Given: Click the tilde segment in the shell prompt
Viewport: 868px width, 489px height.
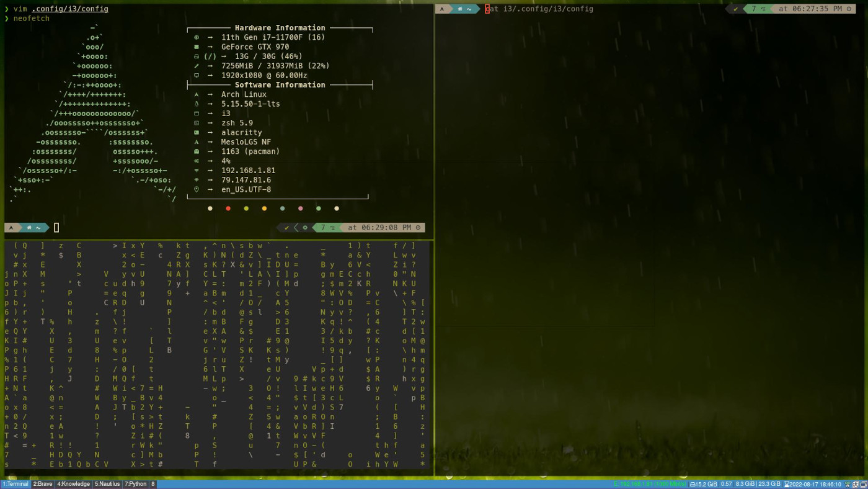Looking at the screenshot, I should pos(37,227).
